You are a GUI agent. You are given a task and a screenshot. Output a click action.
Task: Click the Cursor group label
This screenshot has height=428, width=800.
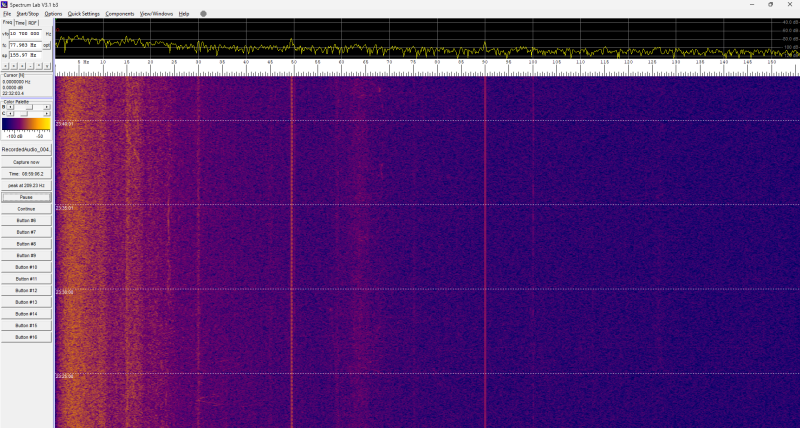(x=14, y=75)
